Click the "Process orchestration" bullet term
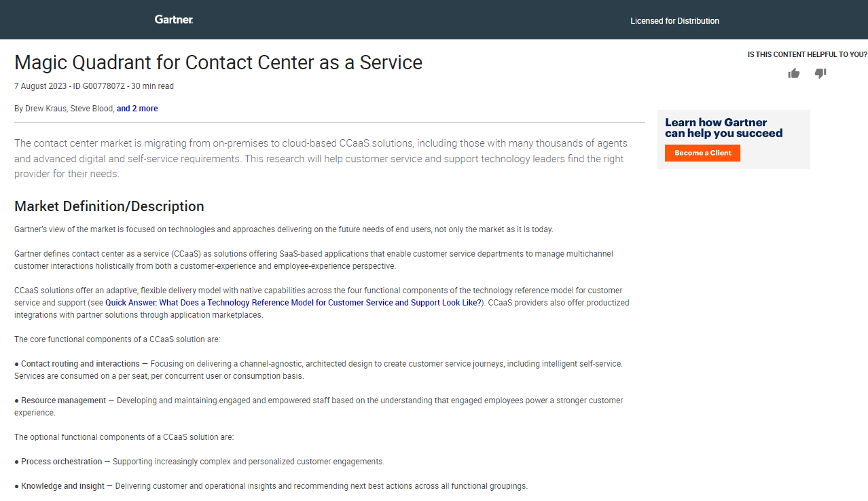 click(x=61, y=462)
